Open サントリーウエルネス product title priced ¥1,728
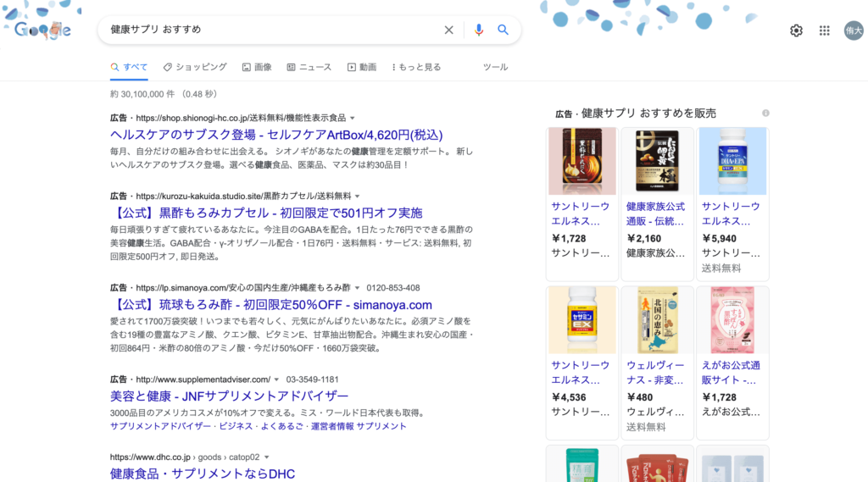The height and width of the screenshot is (482, 868). coord(580,213)
